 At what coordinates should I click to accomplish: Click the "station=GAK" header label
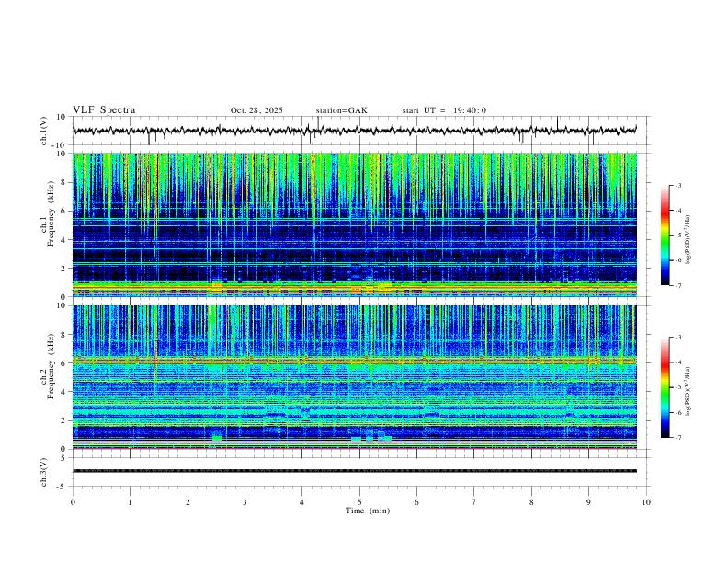coord(341,110)
